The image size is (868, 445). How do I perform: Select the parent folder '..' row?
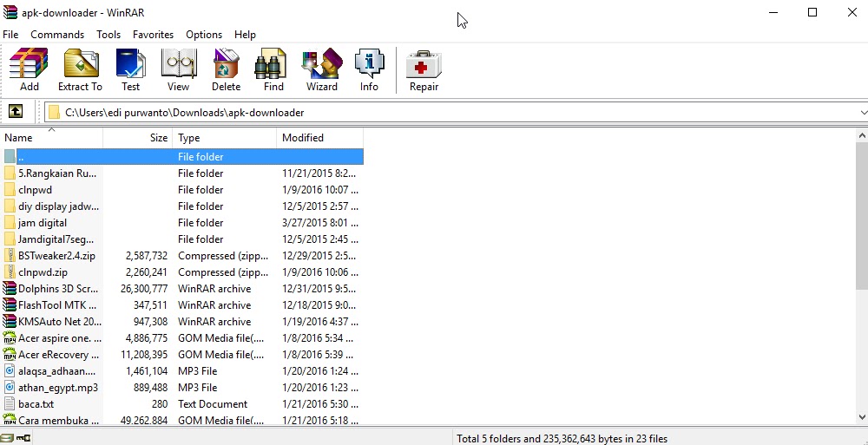coord(181,157)
